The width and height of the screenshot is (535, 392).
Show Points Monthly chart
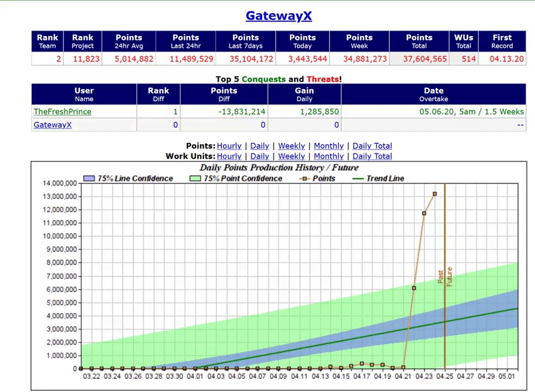[x=329, y=146]
